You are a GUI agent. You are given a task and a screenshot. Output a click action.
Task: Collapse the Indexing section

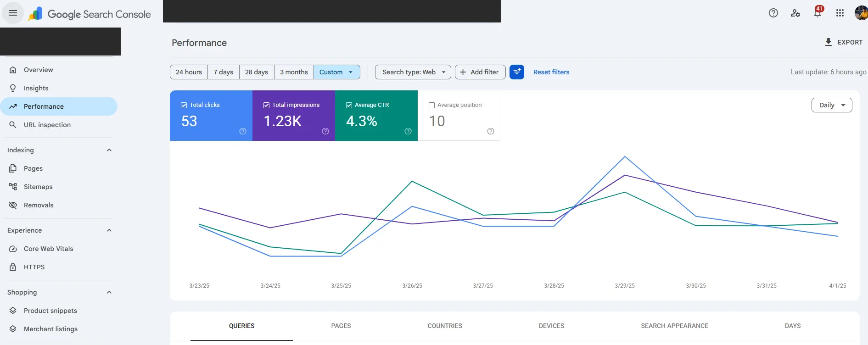tap(109, 150)
